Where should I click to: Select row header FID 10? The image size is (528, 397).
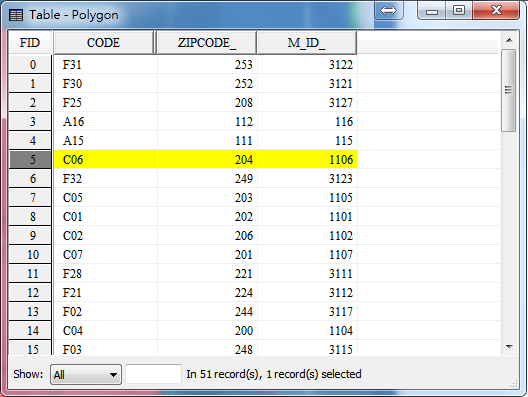coord(30,254)
